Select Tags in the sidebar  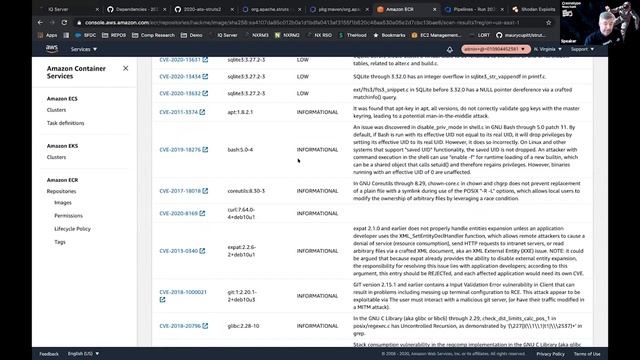(60, 242)
